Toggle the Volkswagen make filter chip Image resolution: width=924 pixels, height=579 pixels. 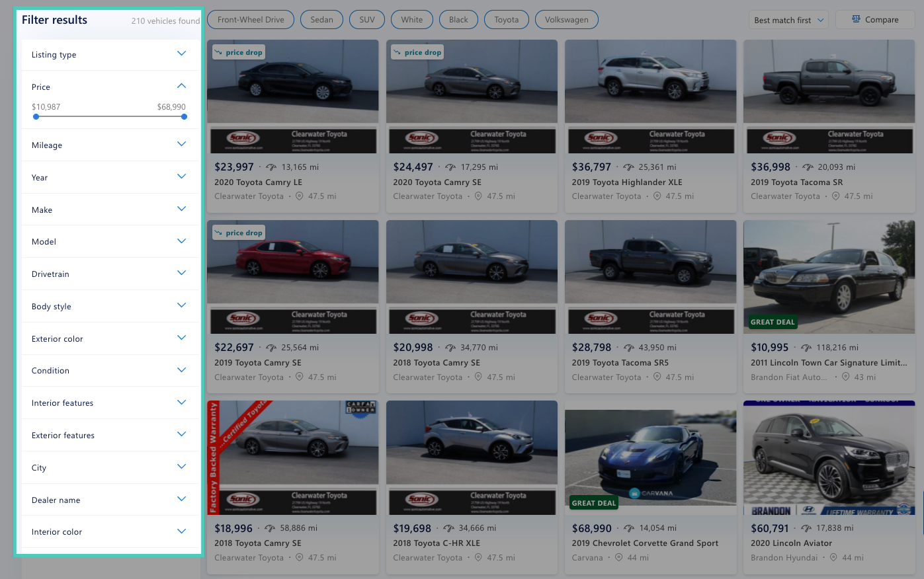[x=567, y=20]
